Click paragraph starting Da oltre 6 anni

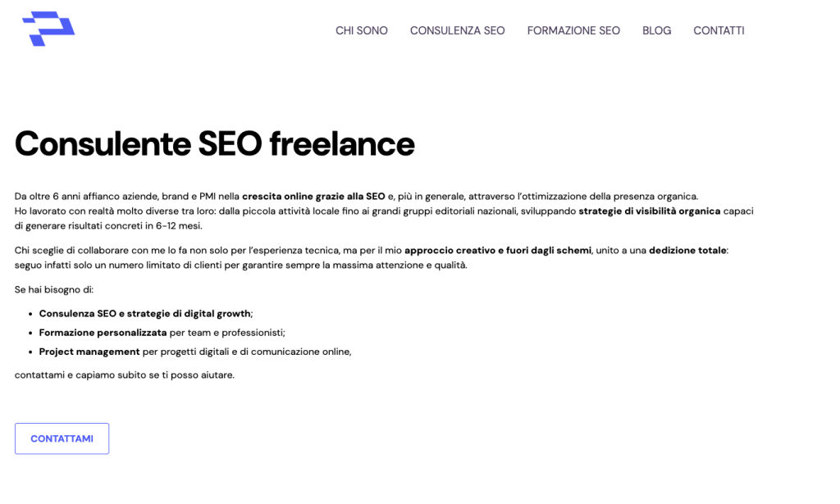(384, 211)
